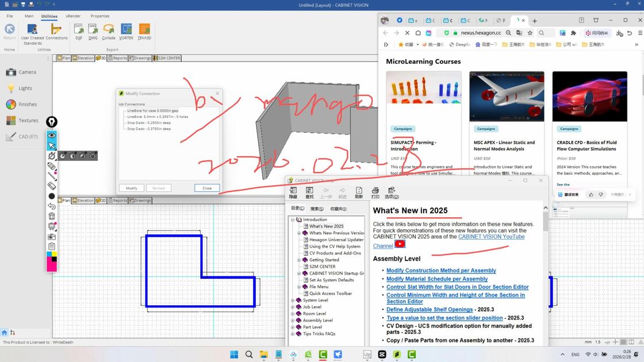Open the Windows Start menu
The width and height of the screenshot is (644, 362).
pyautogui.click(x=234, y=354)
